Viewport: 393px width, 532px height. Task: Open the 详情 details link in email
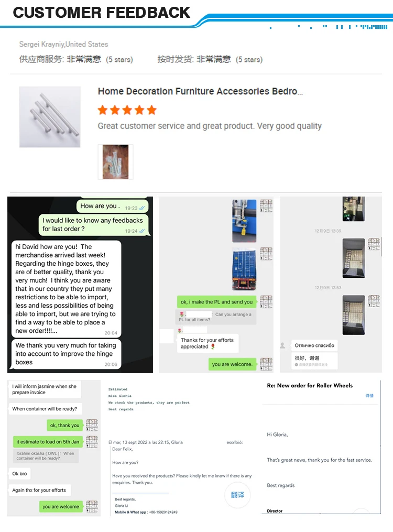coord(369,396)
